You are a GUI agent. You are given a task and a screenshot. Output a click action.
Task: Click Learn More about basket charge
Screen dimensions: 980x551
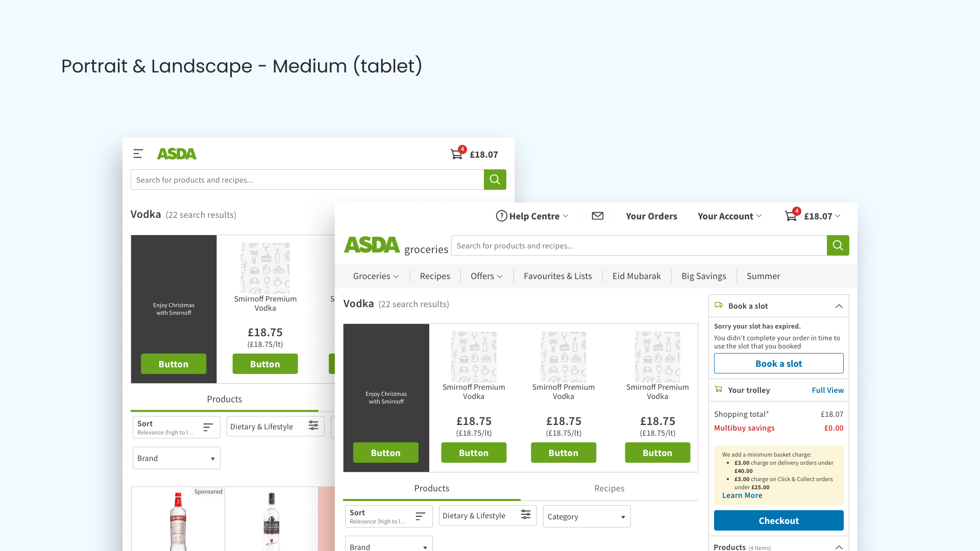click(x=742, y=495)
